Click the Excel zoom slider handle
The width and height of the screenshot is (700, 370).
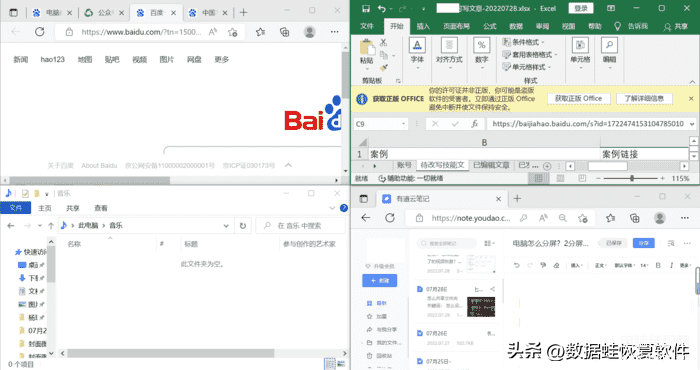pos(632,178)
